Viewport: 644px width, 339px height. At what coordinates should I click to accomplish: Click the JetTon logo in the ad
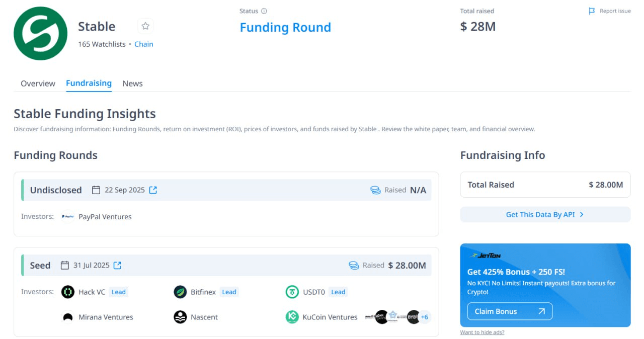(x=486, y=256)
